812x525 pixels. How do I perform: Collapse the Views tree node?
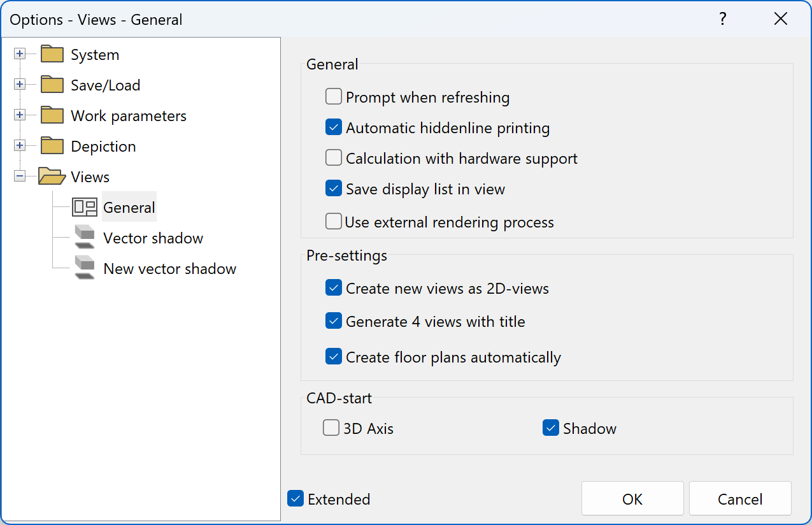[20, 177]
